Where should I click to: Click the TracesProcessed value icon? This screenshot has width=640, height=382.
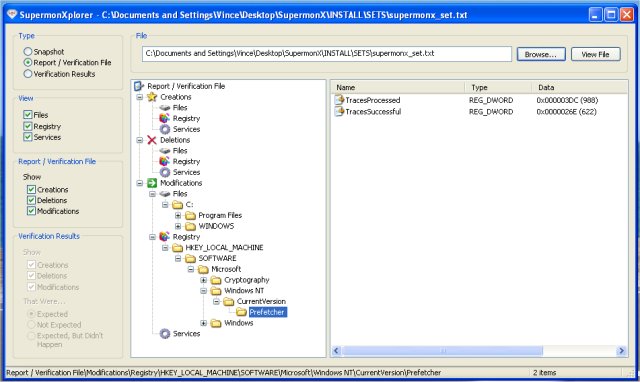pos(339,100)
